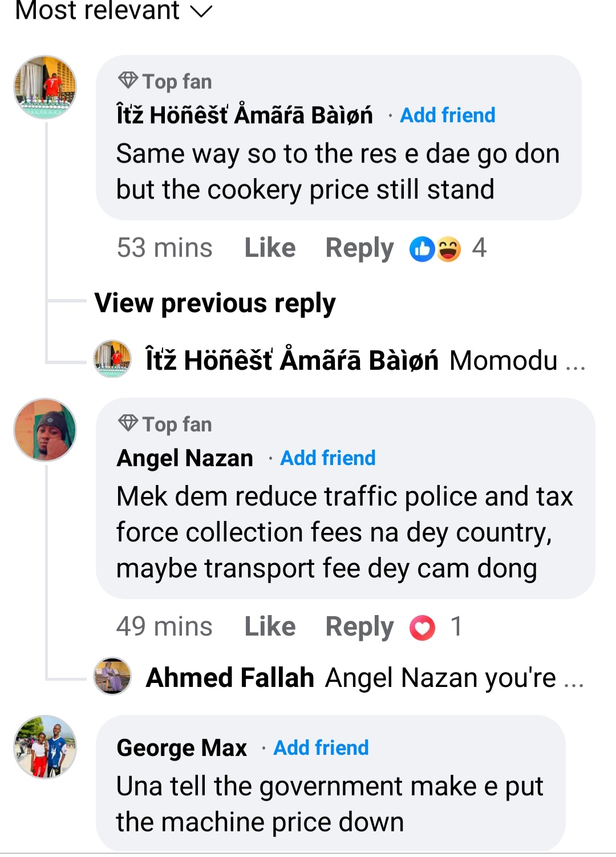616x857 pixels.
Task: Open Angel Nazan's profile picture
Action: click(45, 430)
